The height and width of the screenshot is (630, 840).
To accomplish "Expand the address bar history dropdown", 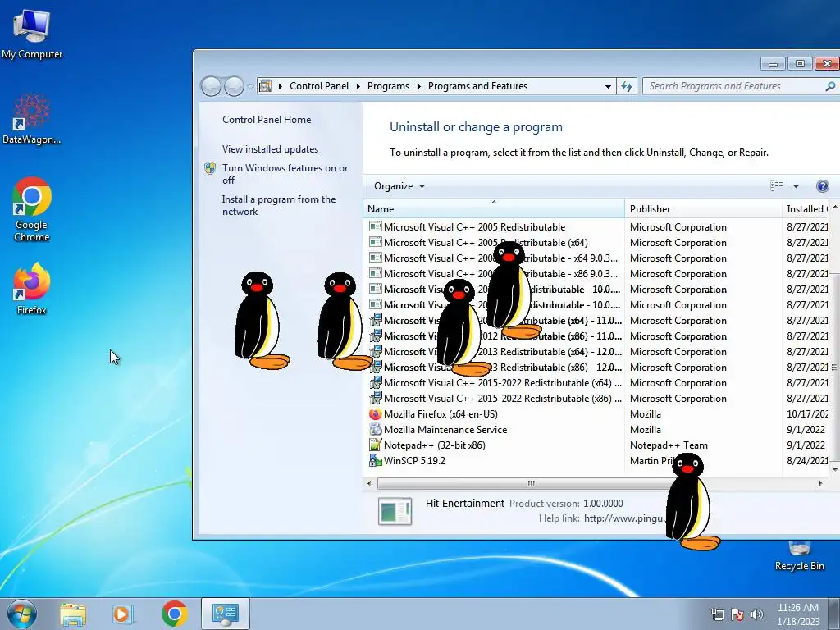I will 608,86.
